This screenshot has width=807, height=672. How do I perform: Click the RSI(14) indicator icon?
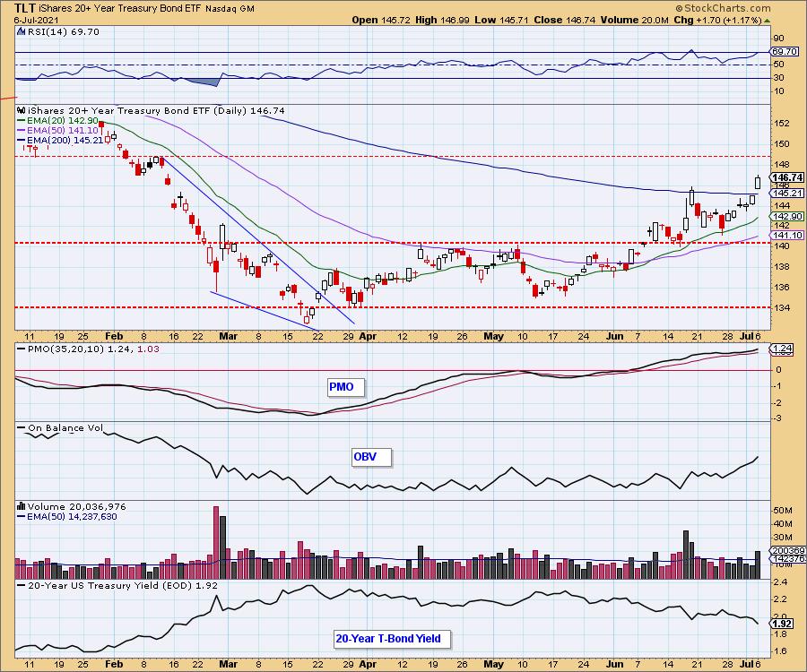(21, 32)
